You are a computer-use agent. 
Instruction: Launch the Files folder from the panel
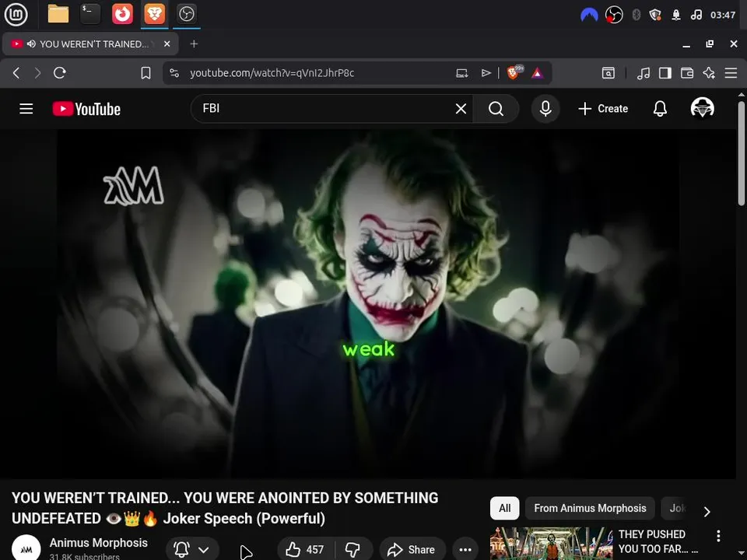point(58,14)
